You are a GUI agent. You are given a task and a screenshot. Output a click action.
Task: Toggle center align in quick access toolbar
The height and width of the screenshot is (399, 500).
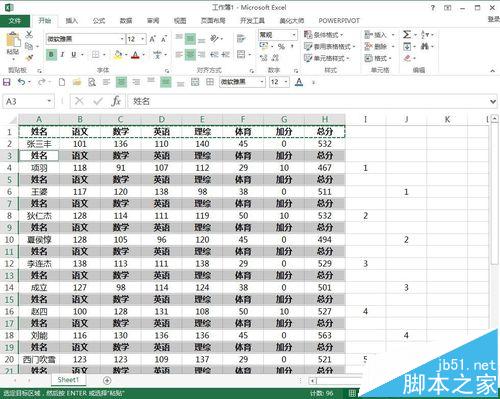point(121,82)
